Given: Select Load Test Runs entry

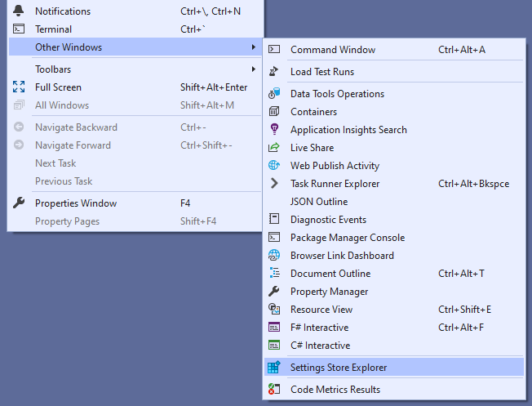Looking at the screenshot, I should [x=394, y=72].
